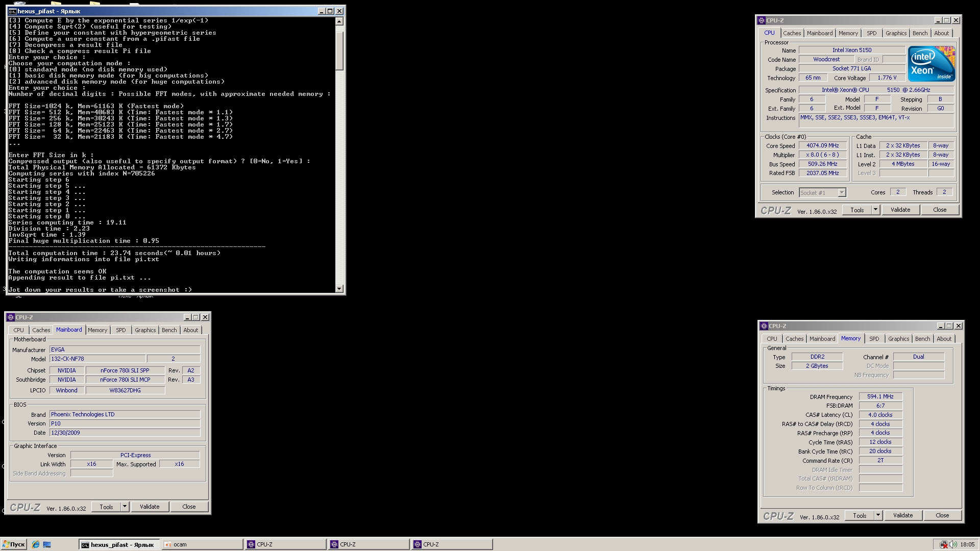Activate the second CPU-Z taskbar button

tap(369, 544)
